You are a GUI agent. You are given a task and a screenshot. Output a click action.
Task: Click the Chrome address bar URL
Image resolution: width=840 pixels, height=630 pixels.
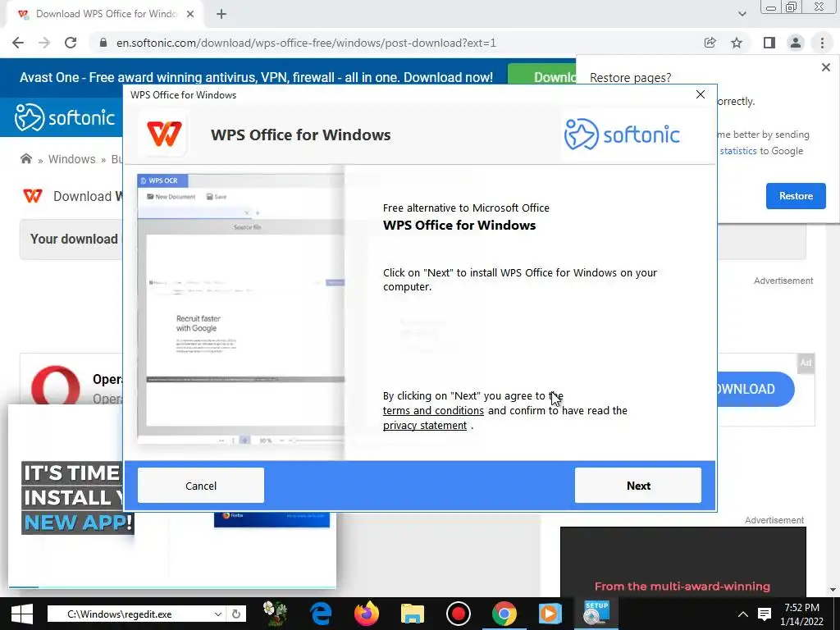pos(307,43)
